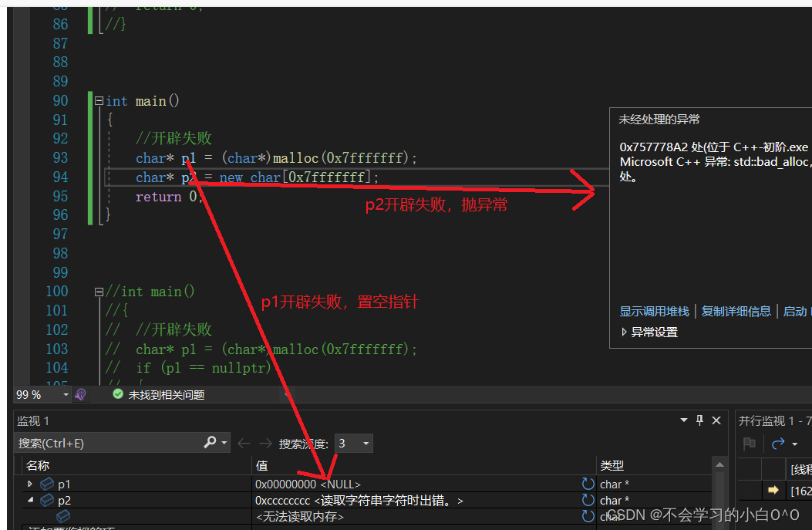Click the green check status icon in status bar
The height and width of the screenshot is (530, 812).
pos(117,394)
